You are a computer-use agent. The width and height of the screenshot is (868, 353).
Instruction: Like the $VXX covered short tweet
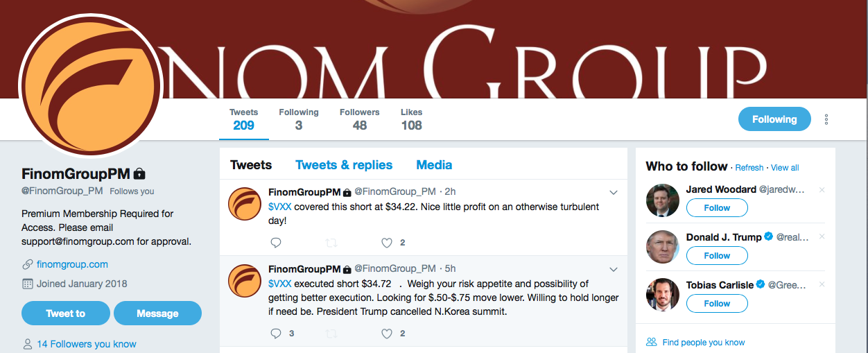387,243
